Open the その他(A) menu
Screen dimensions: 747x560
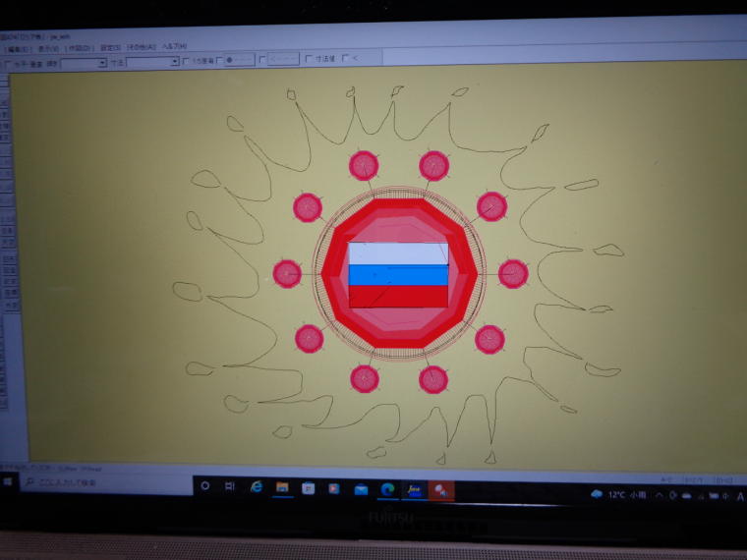click(x=141, y=47)
